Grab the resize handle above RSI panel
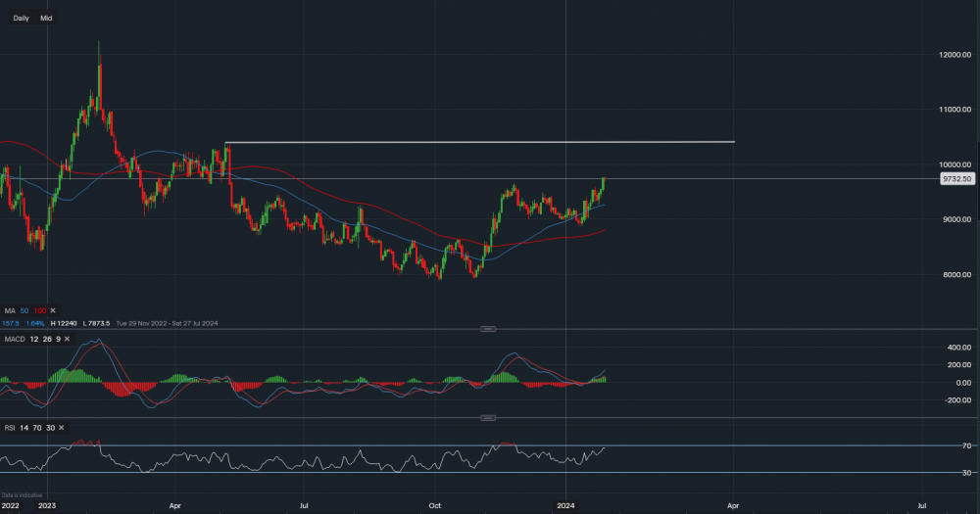980x514 pixels. point(488,418)
